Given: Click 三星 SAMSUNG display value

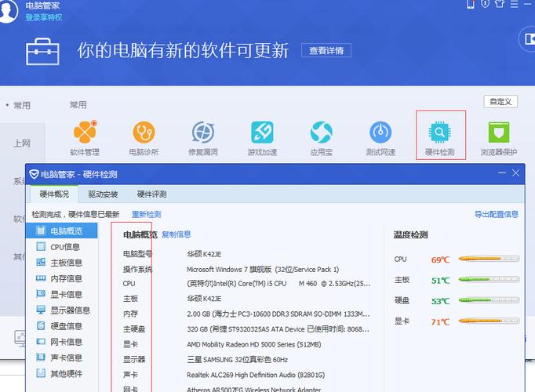Looking at the screenshot, I should point(238,360).
